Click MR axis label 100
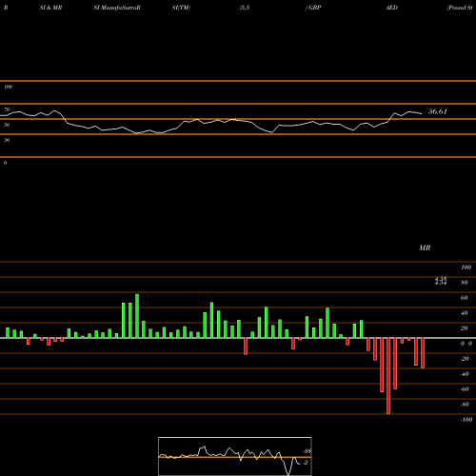Screen dimensions: 476x476 [466, 268]
